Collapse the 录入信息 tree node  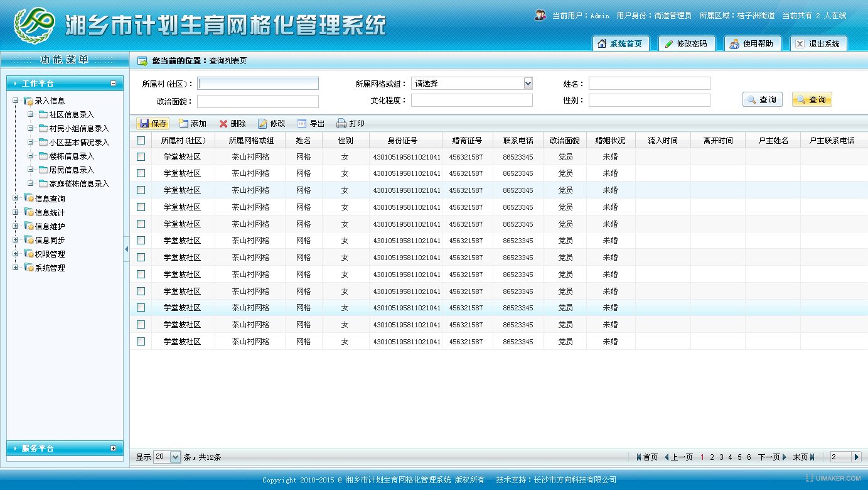pos(16,101)
